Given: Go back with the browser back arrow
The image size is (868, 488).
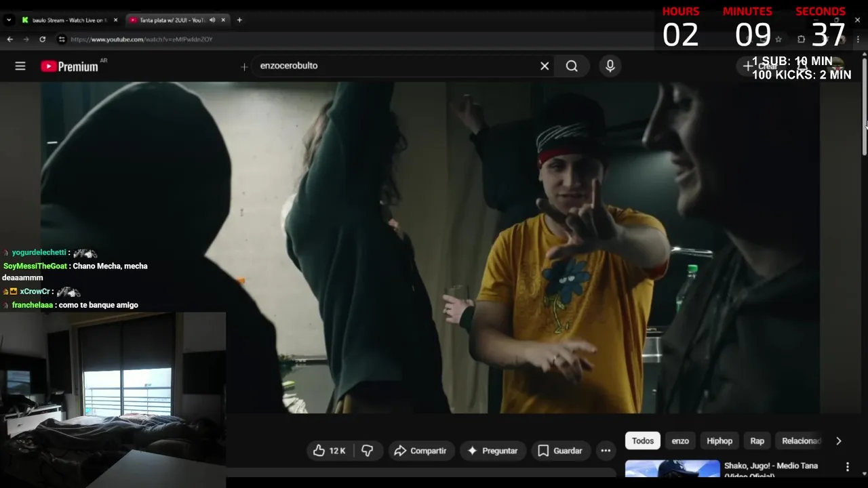Looking at the screenshot, I should [9, 39].
